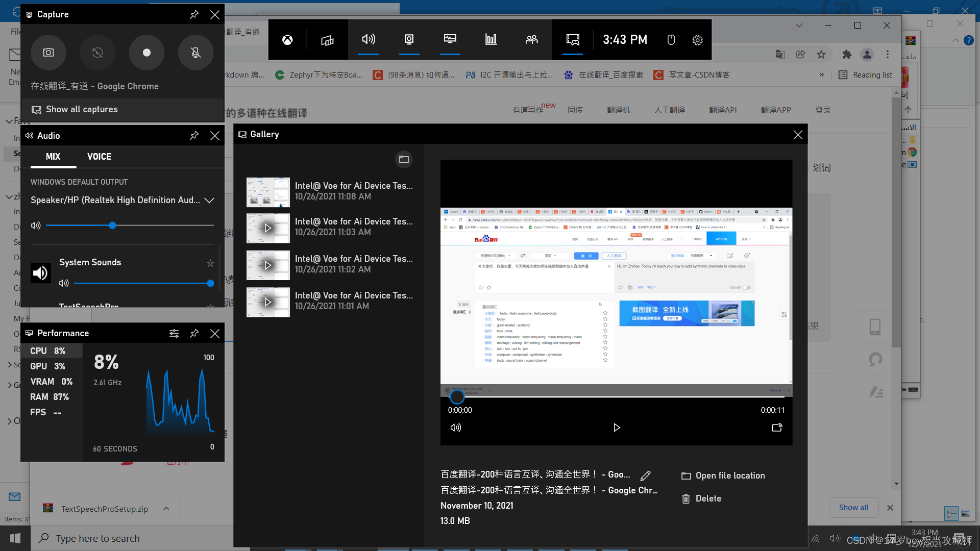The image size is (980, 551).
Task: Open the Xbox menu icon
Action: [287, 40]
